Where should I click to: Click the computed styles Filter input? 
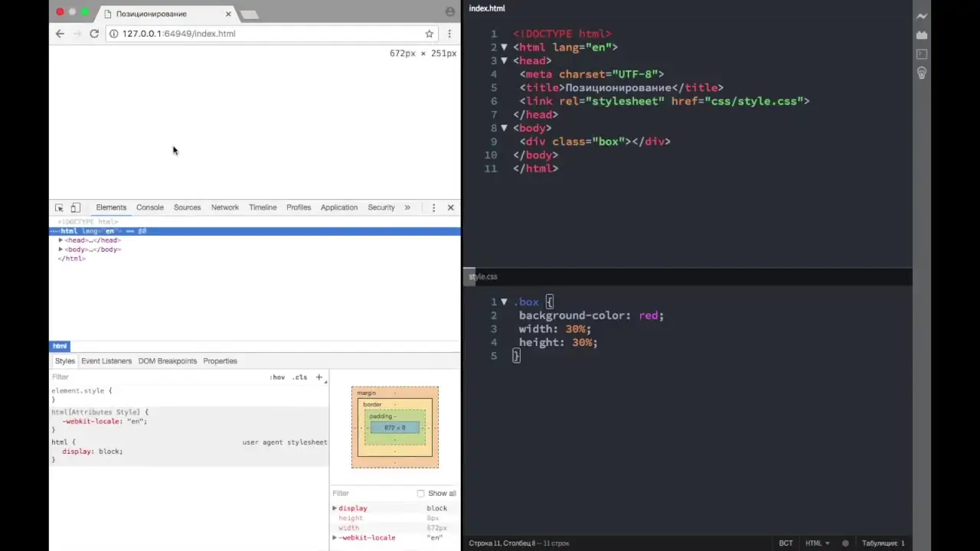374,494
